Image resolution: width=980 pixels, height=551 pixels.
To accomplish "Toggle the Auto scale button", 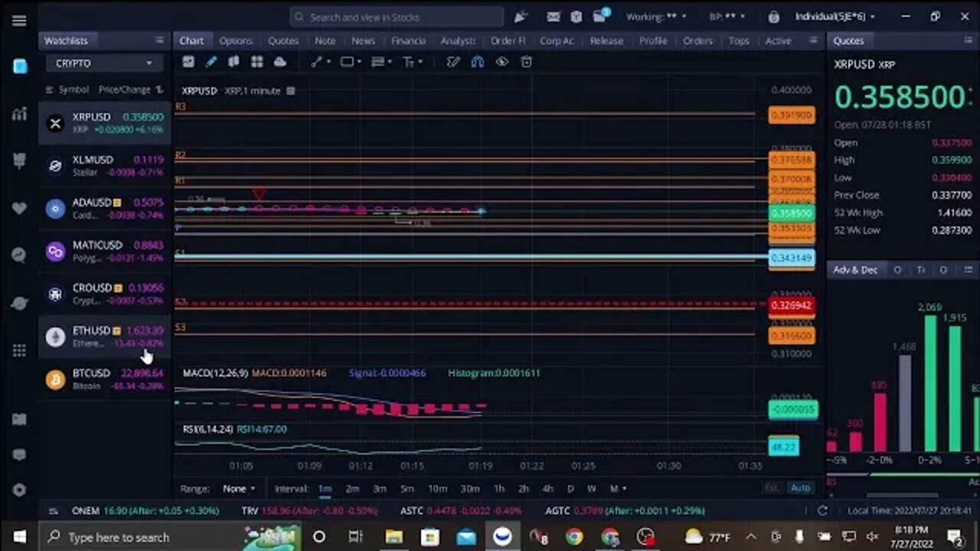I will 800,488.
